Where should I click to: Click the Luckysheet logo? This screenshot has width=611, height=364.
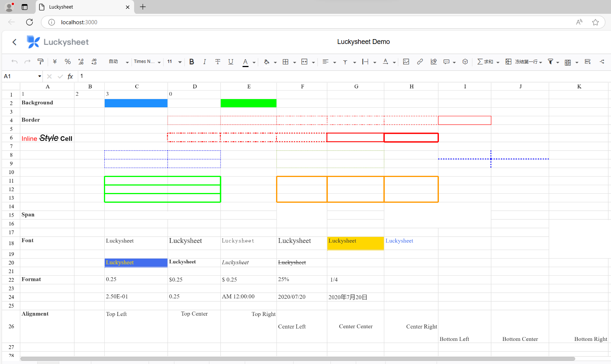coord(58,42)
